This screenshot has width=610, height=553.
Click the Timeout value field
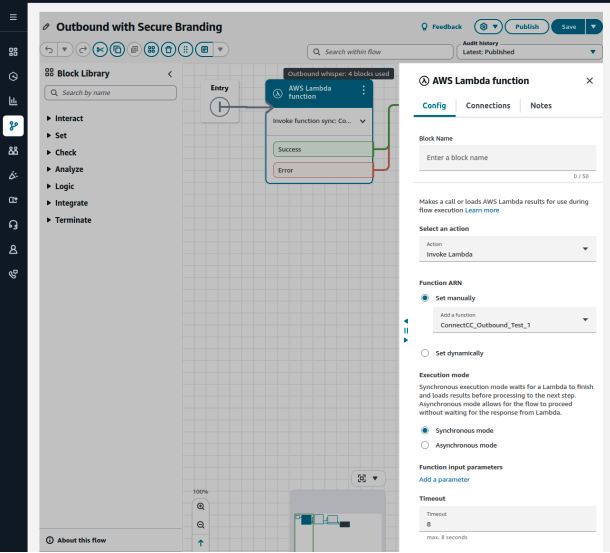(507, 519)
